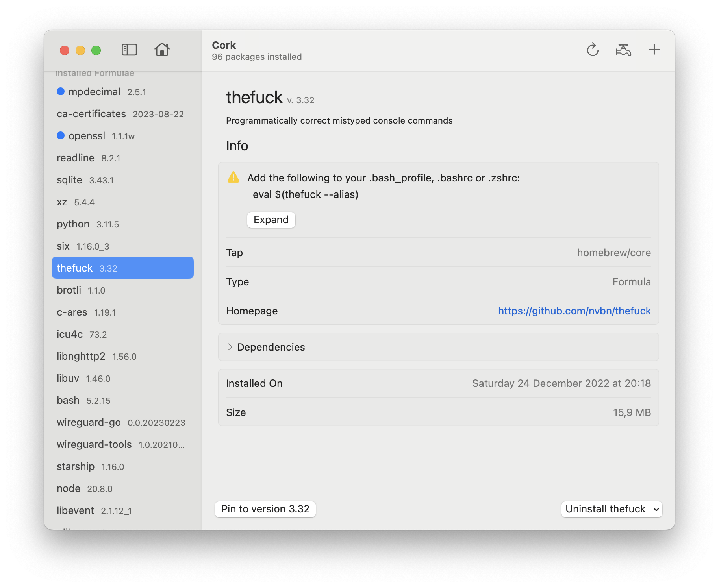Click the Homepage row label

click(x=252, y=311)
